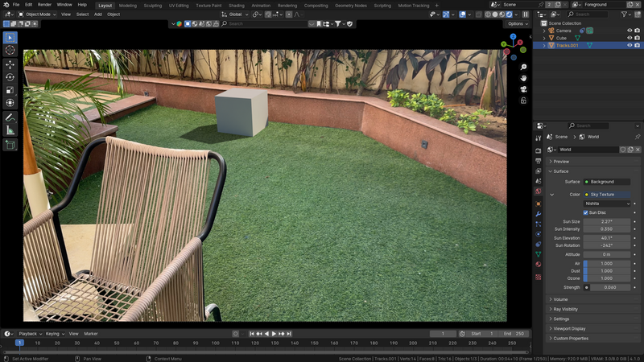Click the Add Cube tool icon

[x=10, y=145]
